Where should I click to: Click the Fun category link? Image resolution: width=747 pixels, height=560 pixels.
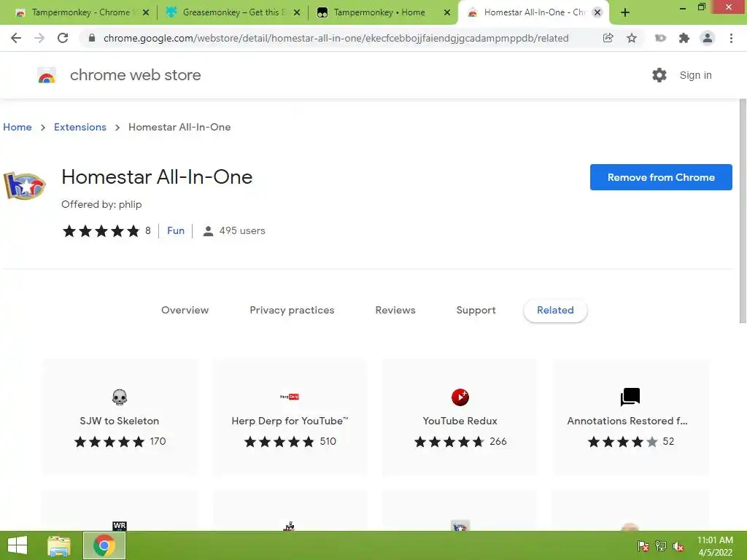176,230
